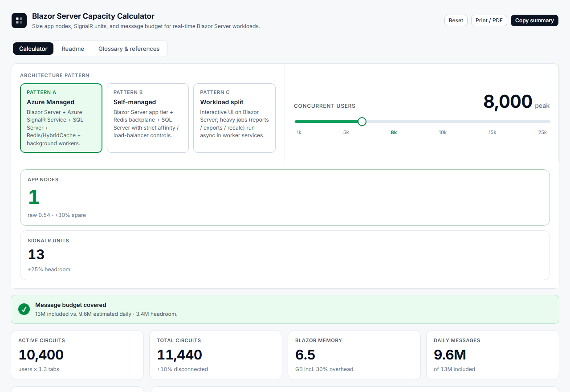Click the concurrent users slider handle
The height and width of the screenshot is (392, 570).
pos(362,121)
